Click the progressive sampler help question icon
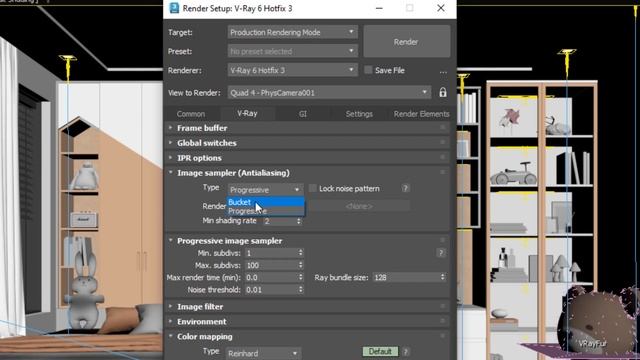The width and height of the screenshot is (640, 360). click(x=441, y=253)
